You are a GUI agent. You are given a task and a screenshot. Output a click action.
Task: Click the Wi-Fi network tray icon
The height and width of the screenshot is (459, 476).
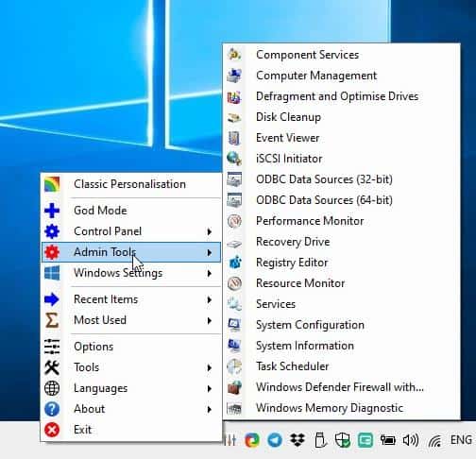tap(435, 441)
